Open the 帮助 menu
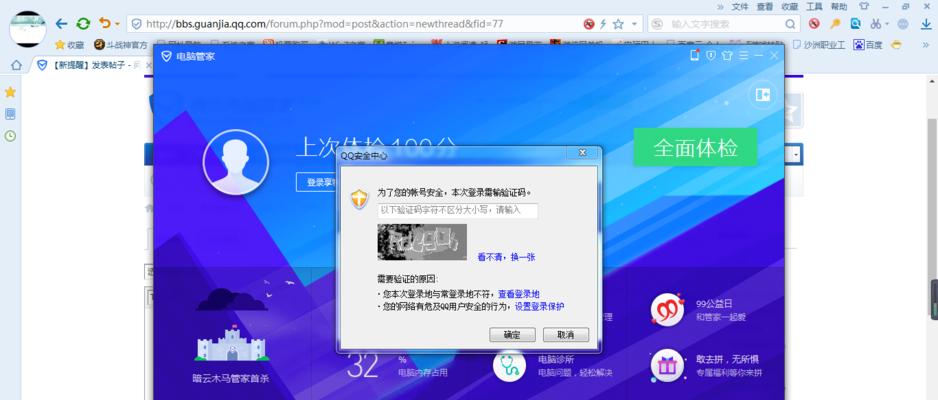Viewport: 938px width, 400px height. point(839,7)
